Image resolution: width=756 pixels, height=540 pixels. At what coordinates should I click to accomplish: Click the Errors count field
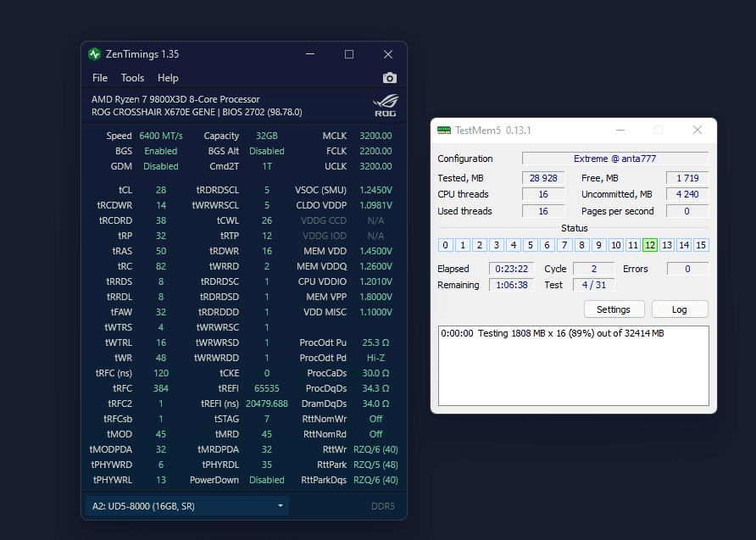tap(687, 269)
